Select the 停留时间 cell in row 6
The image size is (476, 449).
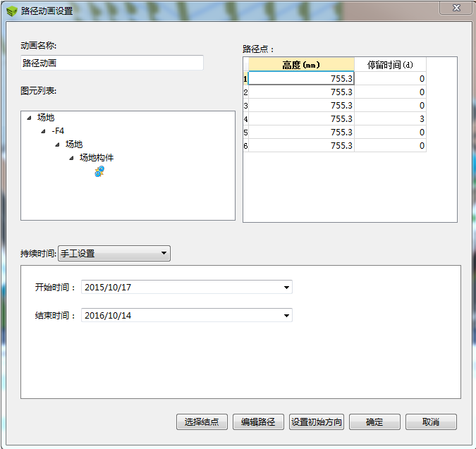390,145
